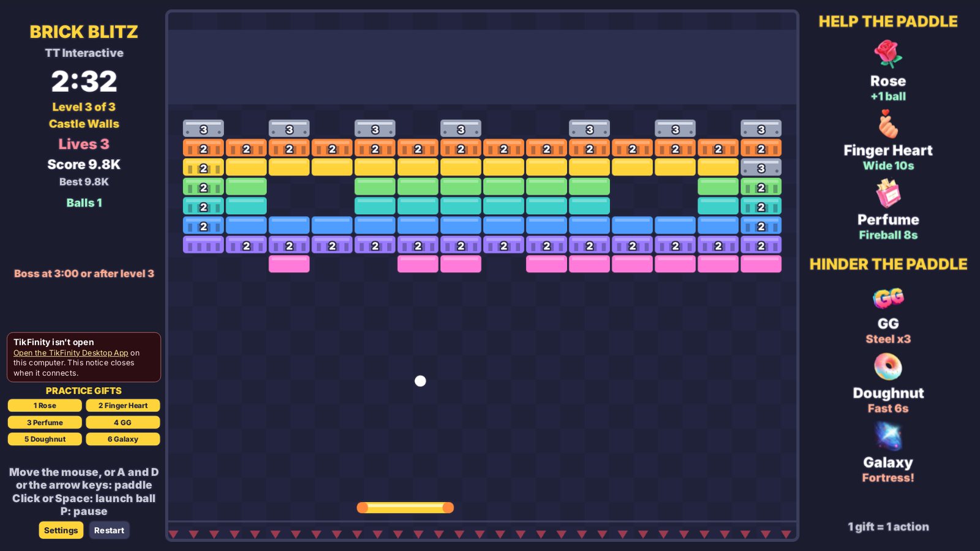Image resolution: width=980 pixels, height=551 pixels.
Task: Click the Fireball 8s effect label
Action: pos(888,235)
